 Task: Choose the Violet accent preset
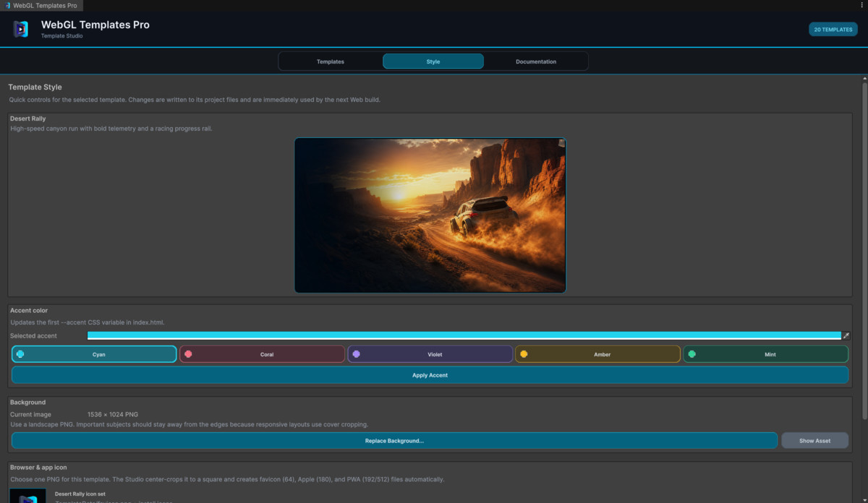coord(430,354)
